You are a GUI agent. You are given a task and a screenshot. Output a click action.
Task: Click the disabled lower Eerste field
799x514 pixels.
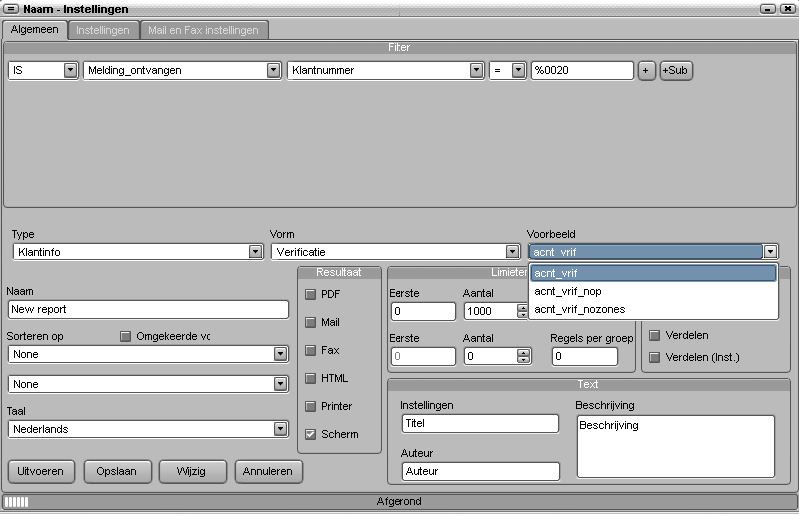(x=423, y=356)
